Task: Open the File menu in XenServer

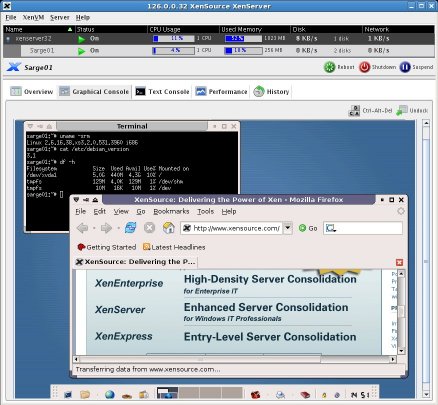Action: (11, 17)
